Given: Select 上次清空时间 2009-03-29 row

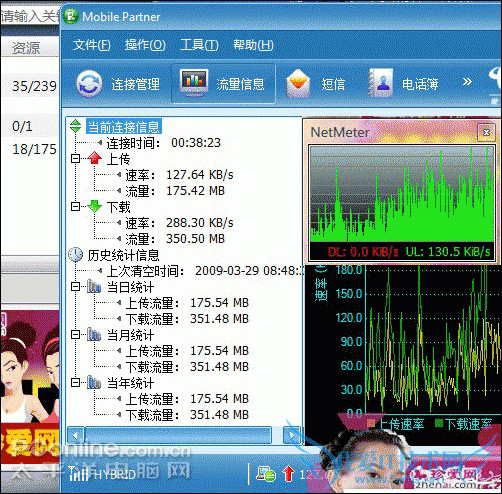Looking at the screenshot, I should (x=204, y=271).
